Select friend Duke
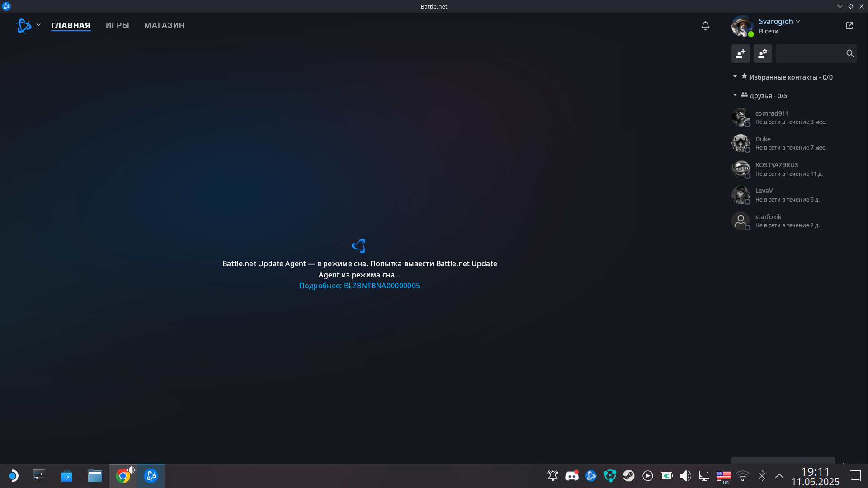This screenshot has width=868, height=488. pos(794,143)
